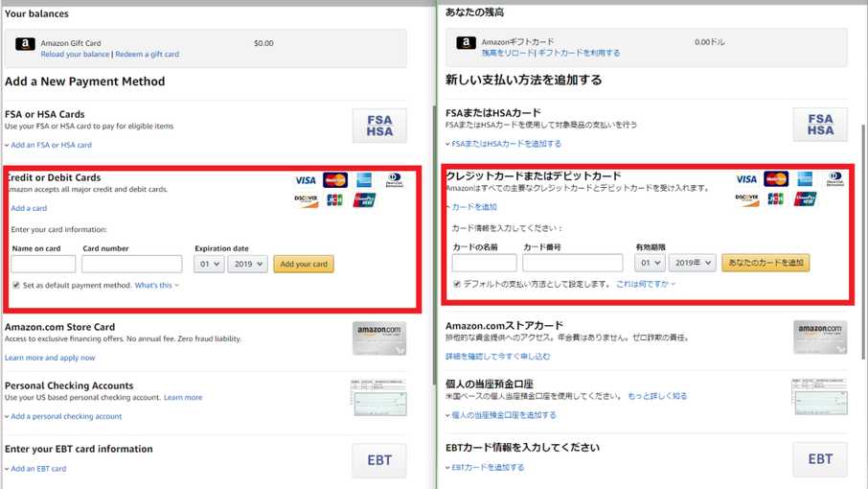The width and height of the screenshot is (868, 489).
Task: Click the American Express logo on Japanese page
Action: tap(805, 178)
